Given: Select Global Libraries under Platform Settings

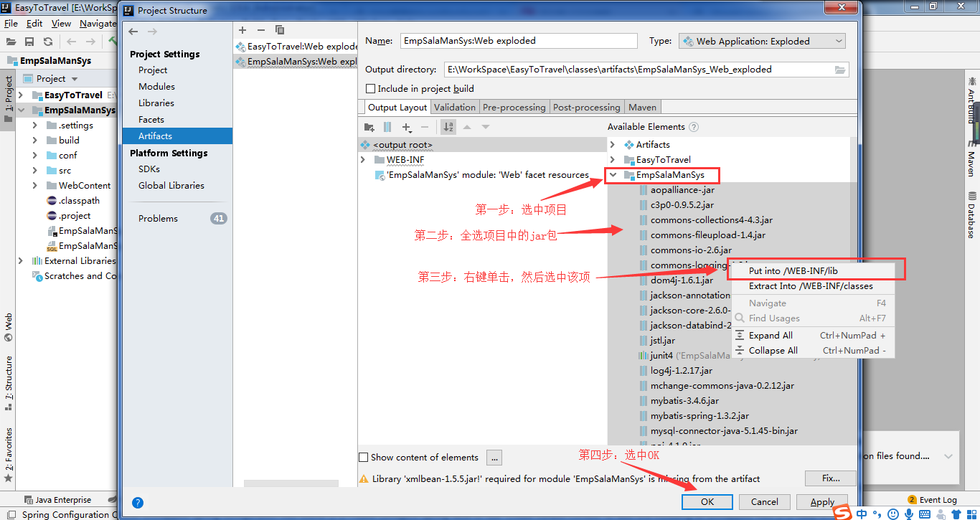Looking at the screenshot, I should [x=171, y=186].
